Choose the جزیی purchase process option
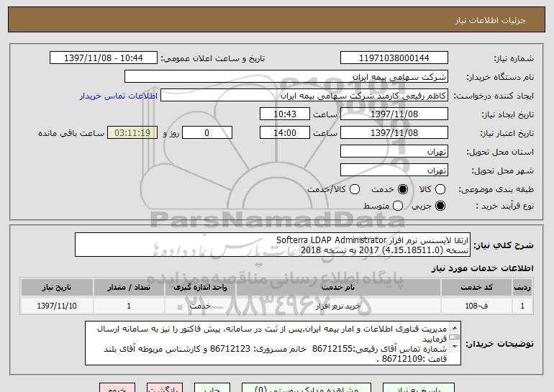Screen dimensions: 554x392 tap(440, 206)
